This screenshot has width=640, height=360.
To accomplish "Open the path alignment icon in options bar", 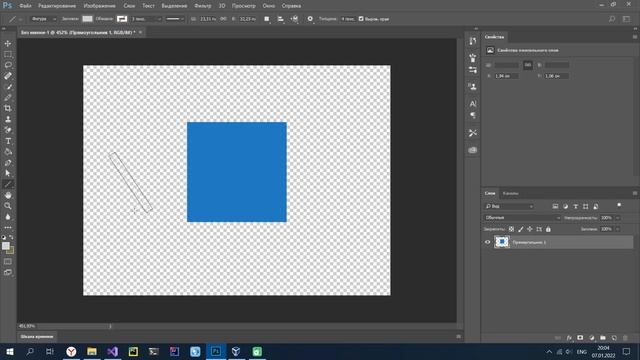I will point(280,19).
